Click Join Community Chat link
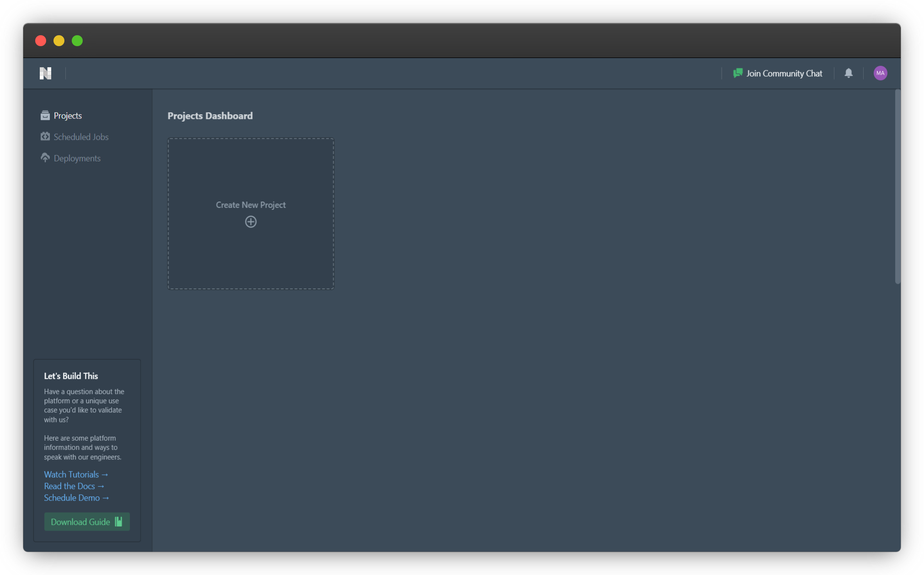 (x=784, y=73)
